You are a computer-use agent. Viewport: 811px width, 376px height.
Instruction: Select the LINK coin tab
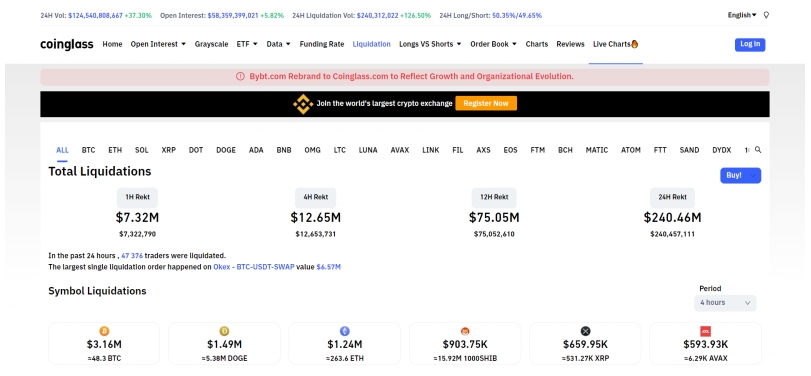431,150
